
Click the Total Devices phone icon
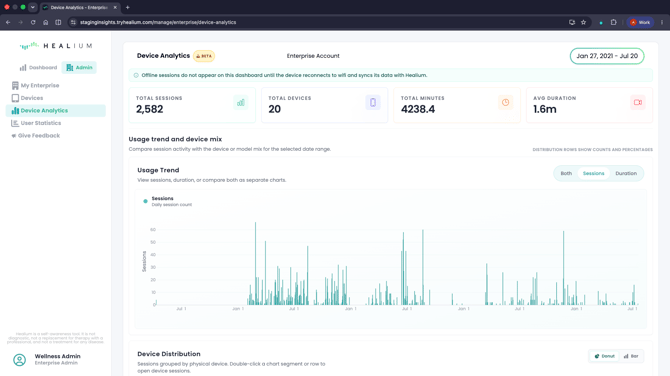[x=373, y=103]
